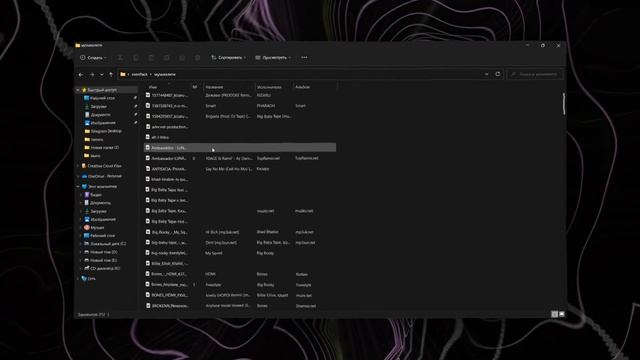640x360 pixels.
Task: Expand Локальный диск (C:) tree node
Action: tap(81, 244)
